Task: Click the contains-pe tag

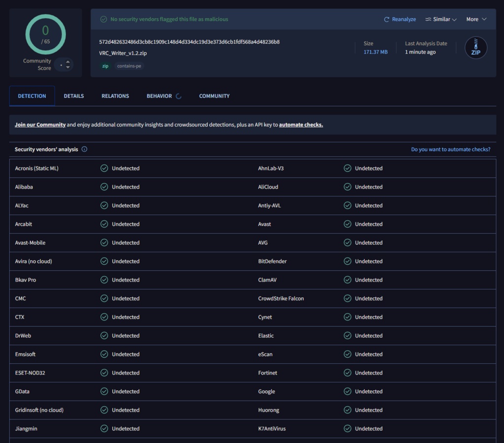Action: pos(129,66)
